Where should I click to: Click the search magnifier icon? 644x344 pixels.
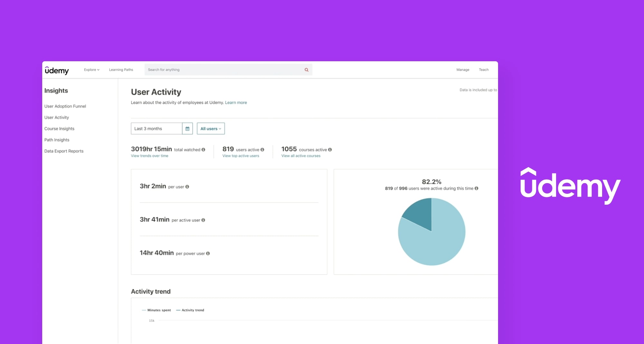(x=306, y=70)
